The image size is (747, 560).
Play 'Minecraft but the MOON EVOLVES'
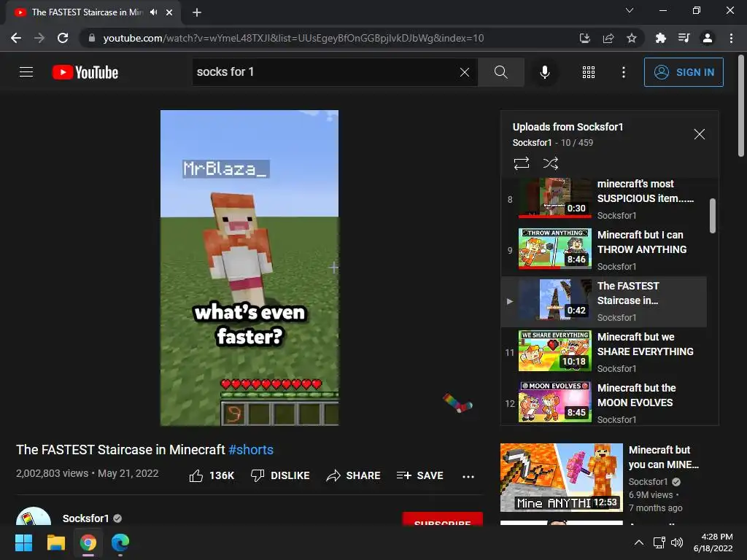[x=604, y=402]
